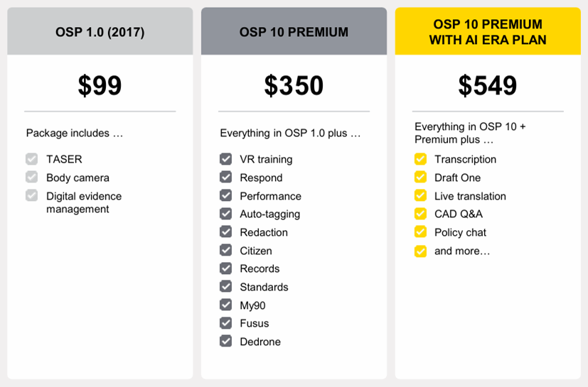Click the $350 price
This screenshot has width=588, height=387.
point(294,86)
